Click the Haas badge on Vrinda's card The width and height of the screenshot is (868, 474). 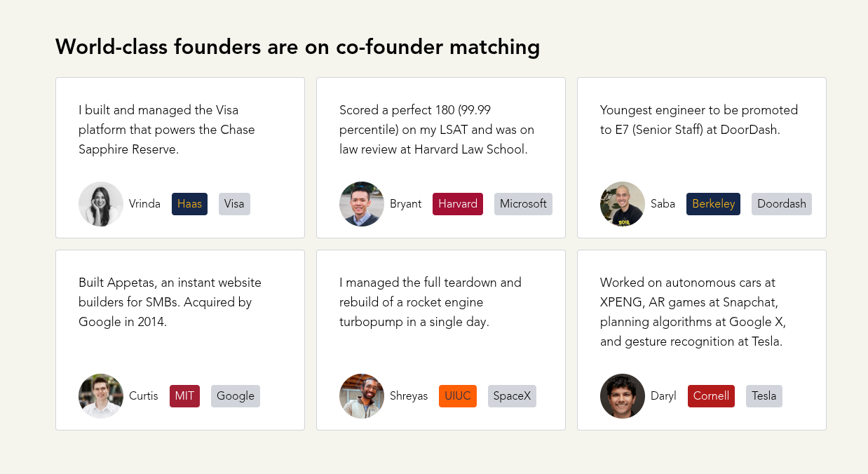(189, 203)
